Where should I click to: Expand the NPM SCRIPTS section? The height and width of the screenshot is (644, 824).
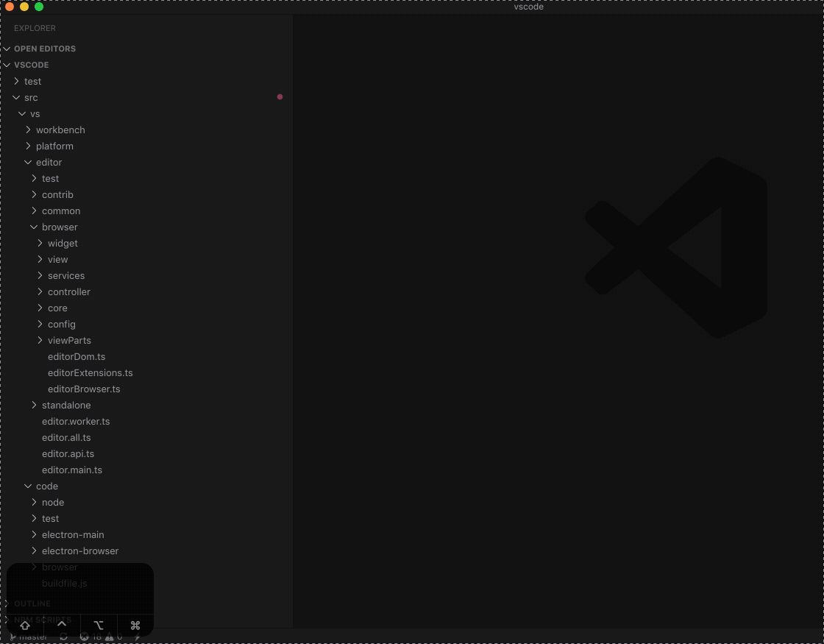click(42, 620)
